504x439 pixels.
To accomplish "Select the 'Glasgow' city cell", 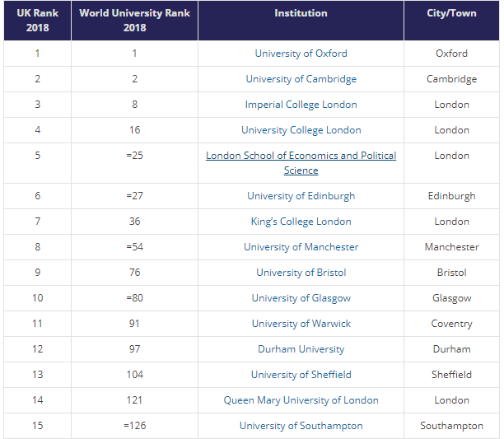I will click(x=451, y=298).
